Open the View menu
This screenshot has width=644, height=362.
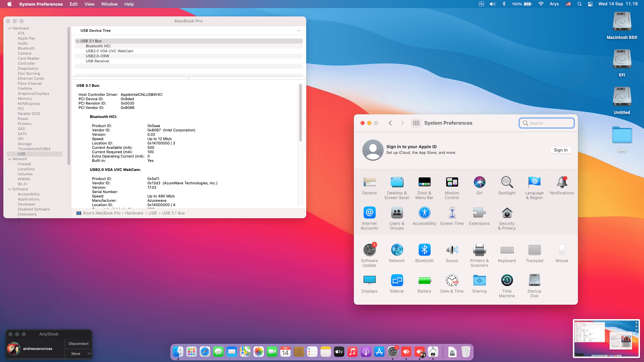tap(89, 4)
